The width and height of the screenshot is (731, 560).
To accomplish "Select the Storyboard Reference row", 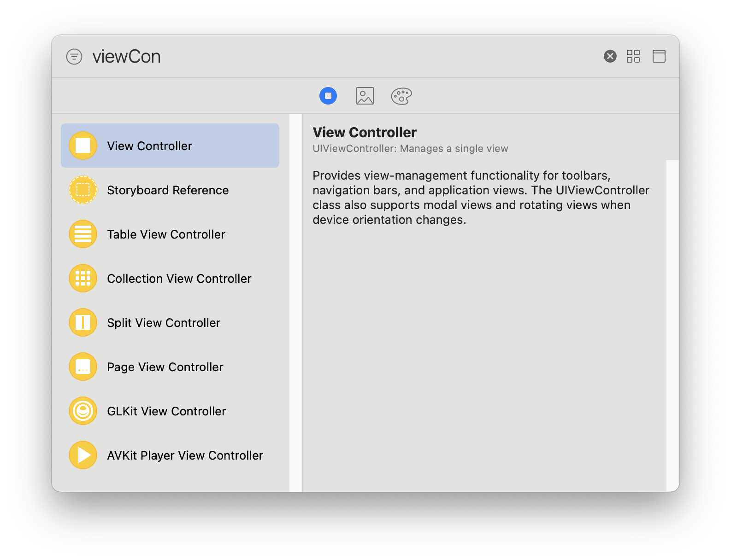I will [170, 190].
